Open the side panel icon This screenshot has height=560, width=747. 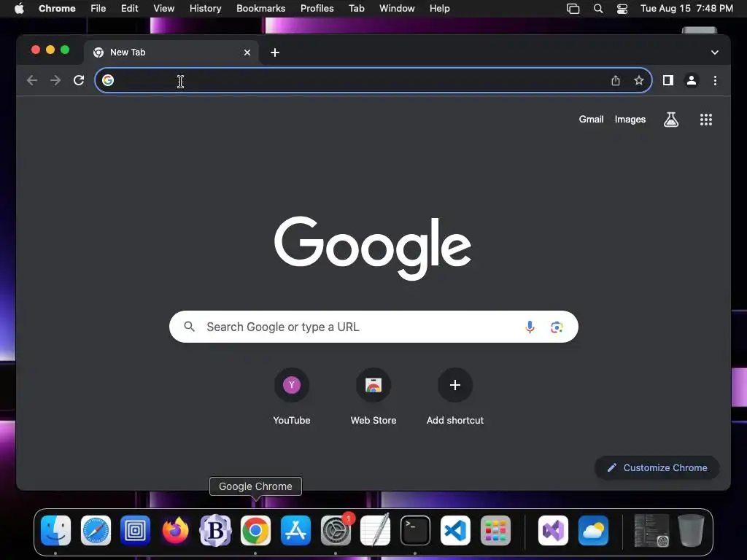click(x=668, y=80)
